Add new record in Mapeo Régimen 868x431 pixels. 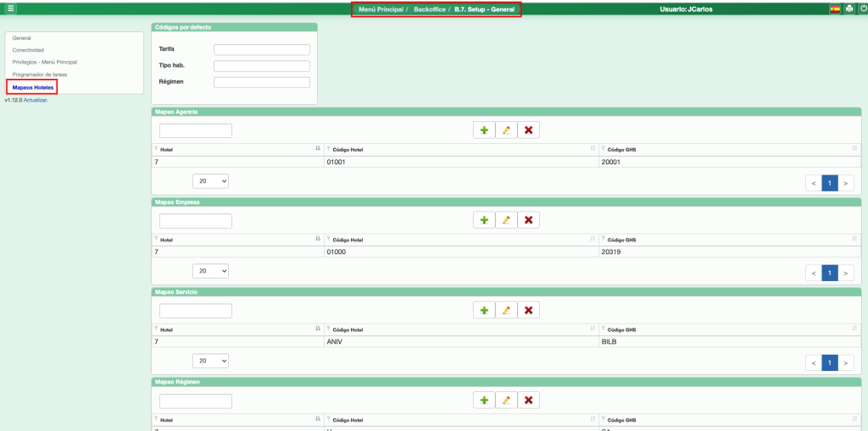pyautogui.click(x=484, y=400)
